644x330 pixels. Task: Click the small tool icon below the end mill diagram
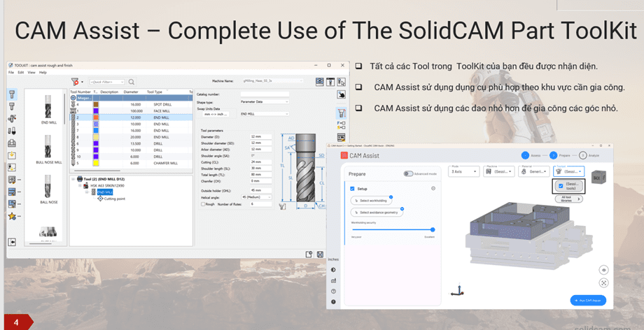pos(282,206)
